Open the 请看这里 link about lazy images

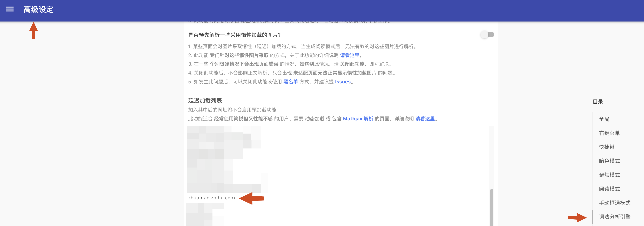click(350, 55)
